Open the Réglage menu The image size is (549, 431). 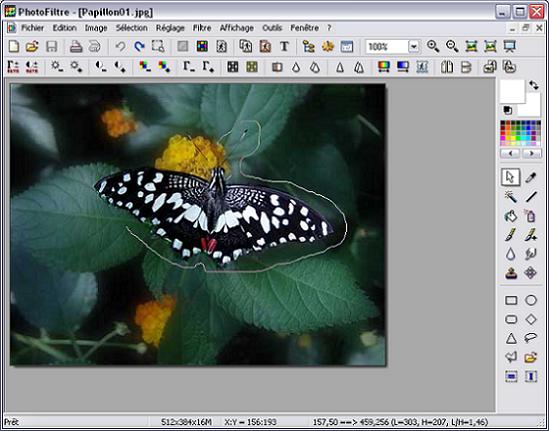pos(170,28)
